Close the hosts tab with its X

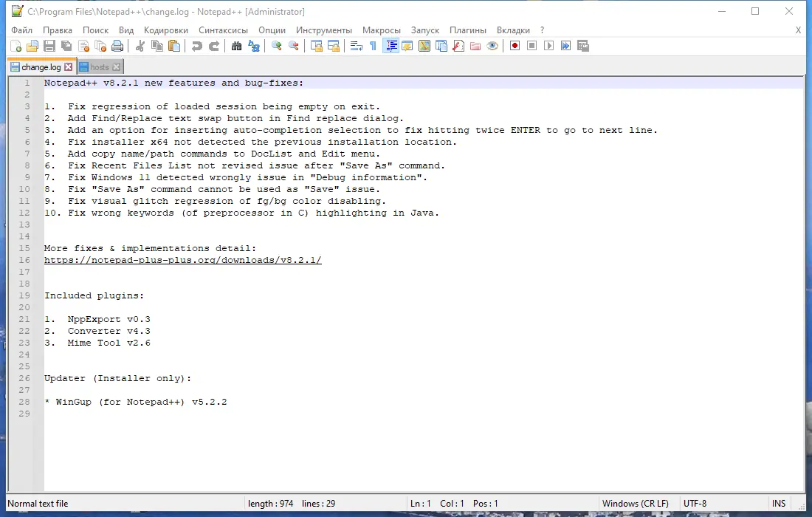coord(117,66)
